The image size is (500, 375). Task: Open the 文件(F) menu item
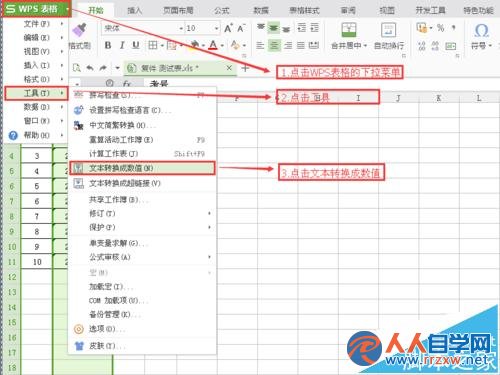coord(36,24)
